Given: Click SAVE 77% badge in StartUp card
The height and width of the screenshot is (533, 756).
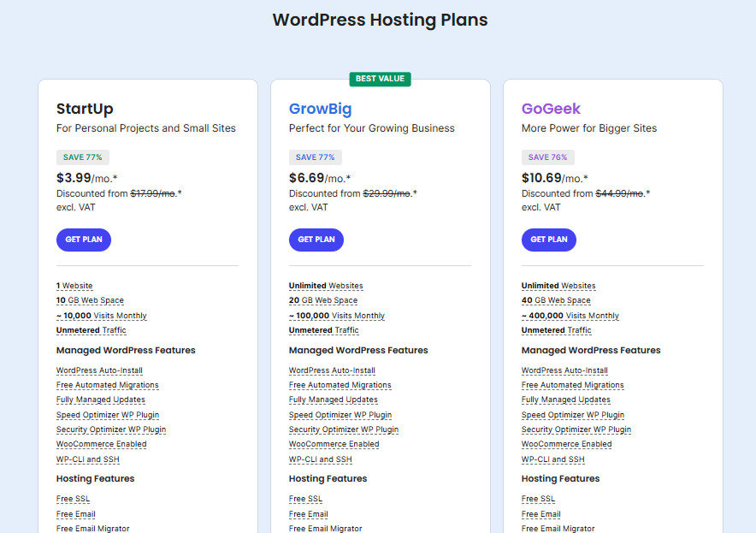Looking at the screenshot, I should [82, 157].
